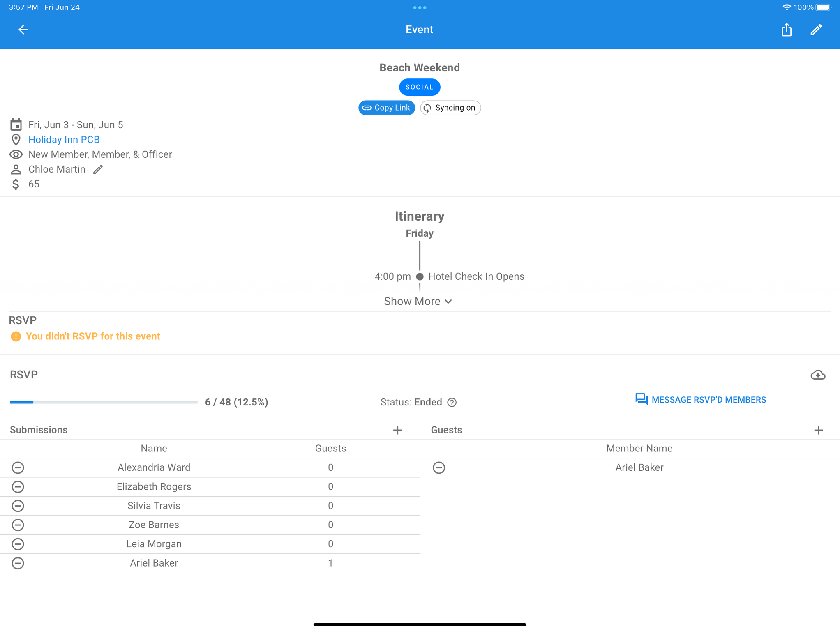840x631 pixels.
Task: Open the three-dot multitasking menu
Action: 419,7
